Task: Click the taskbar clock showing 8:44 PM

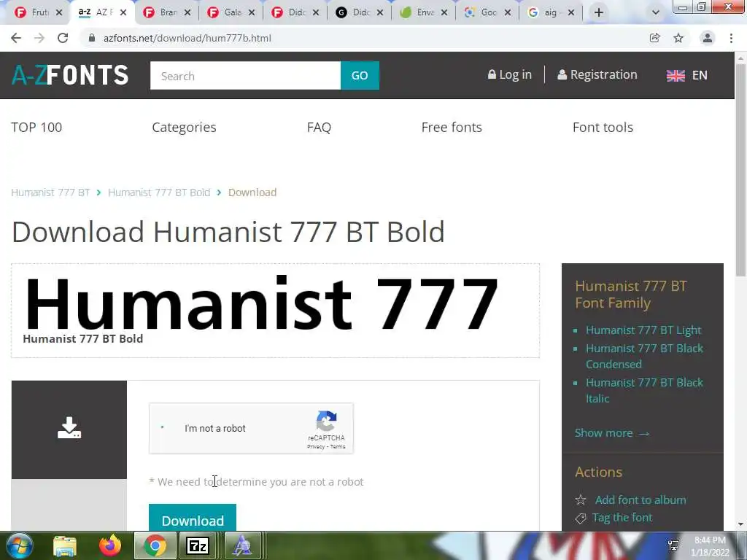Action: (x=710, y=546)
